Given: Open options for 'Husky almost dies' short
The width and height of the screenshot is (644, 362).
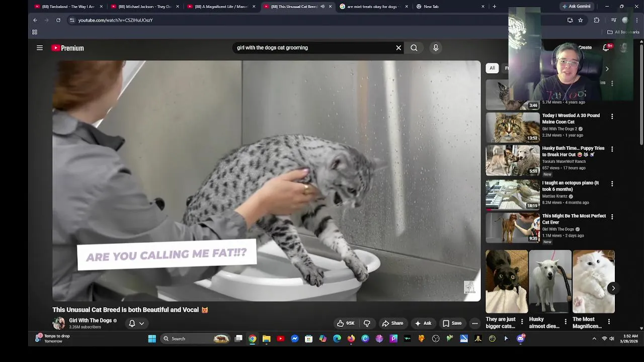Looking at the screenshot, I should click(x=566, y=322).
